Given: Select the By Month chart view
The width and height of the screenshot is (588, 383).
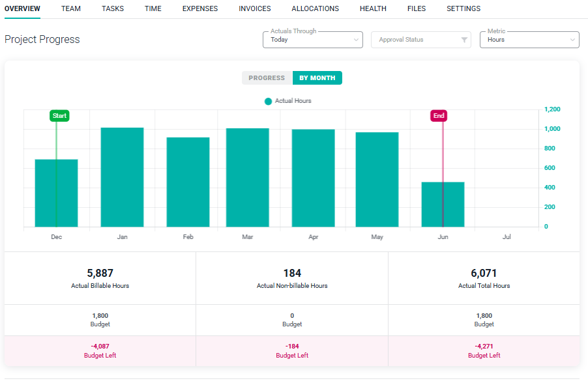Looking at the screenshot, I should 317,78.
